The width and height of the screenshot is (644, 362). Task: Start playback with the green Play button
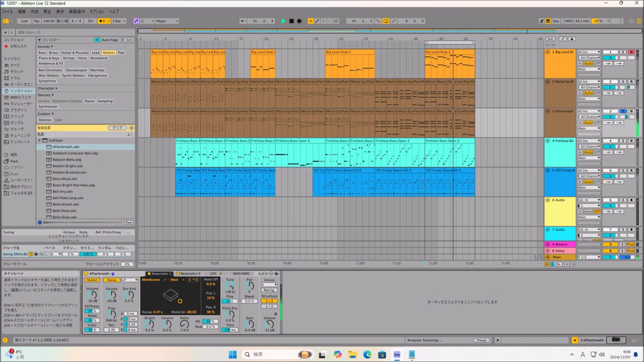coord(283,21)
